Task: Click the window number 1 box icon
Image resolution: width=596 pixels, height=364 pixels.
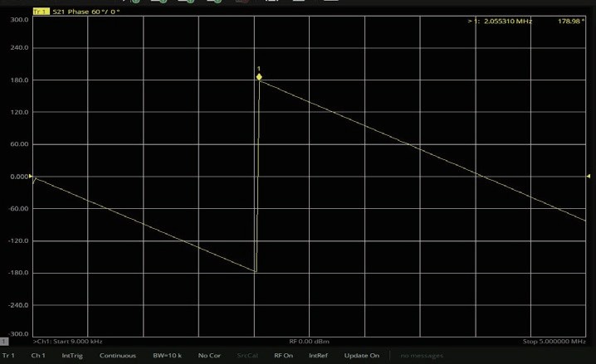Action: 4,342
